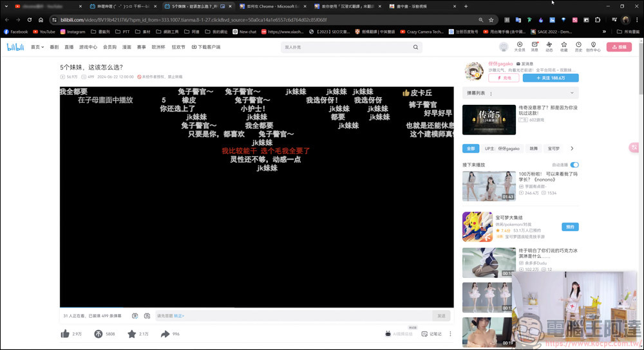Open Facebook bookmark
The width and height of the screenshot is (644, 350).
tap(15, 32)
